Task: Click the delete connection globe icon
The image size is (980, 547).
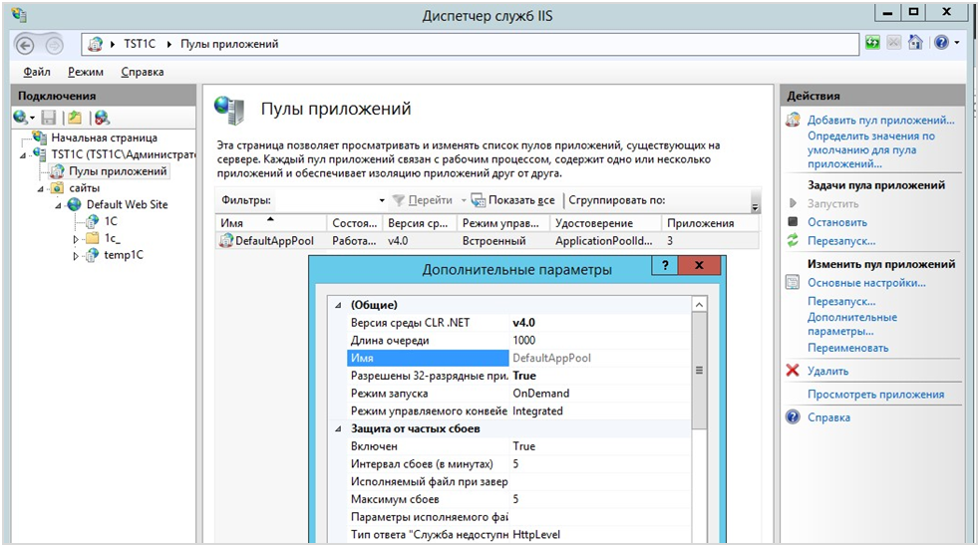Action: tap(100, 118)
